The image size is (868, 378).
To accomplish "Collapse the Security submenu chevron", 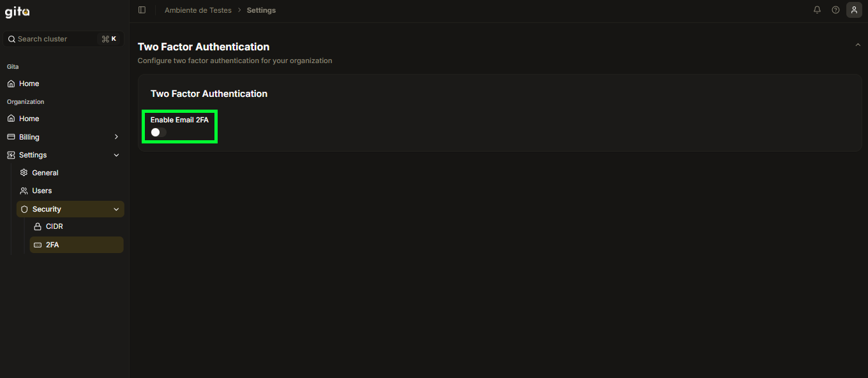I will pos(116,209).
